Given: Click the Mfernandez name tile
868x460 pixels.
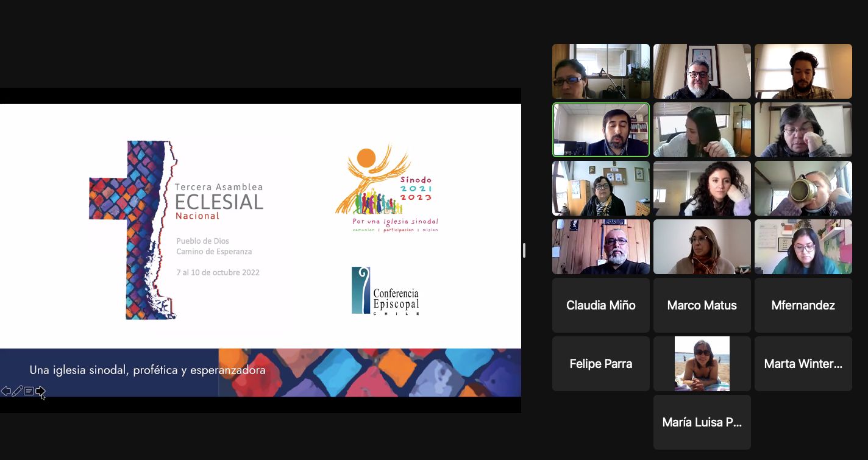Looking at the screenshot, I should (803, 305).
